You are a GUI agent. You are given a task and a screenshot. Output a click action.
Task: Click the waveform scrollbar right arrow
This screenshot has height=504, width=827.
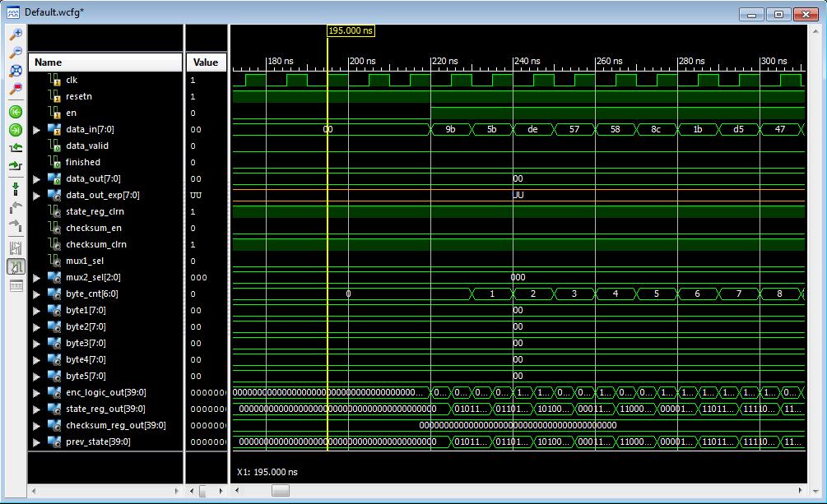(800, 491)
